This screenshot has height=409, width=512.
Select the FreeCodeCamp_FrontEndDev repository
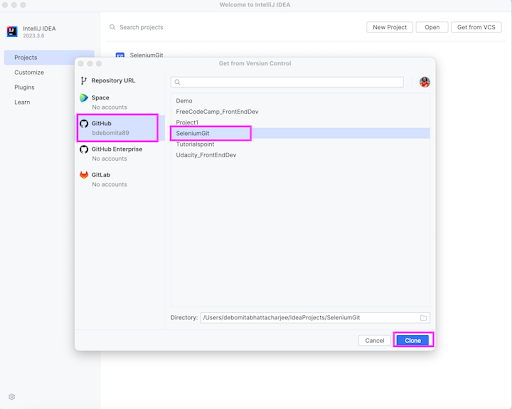[300, 112]
